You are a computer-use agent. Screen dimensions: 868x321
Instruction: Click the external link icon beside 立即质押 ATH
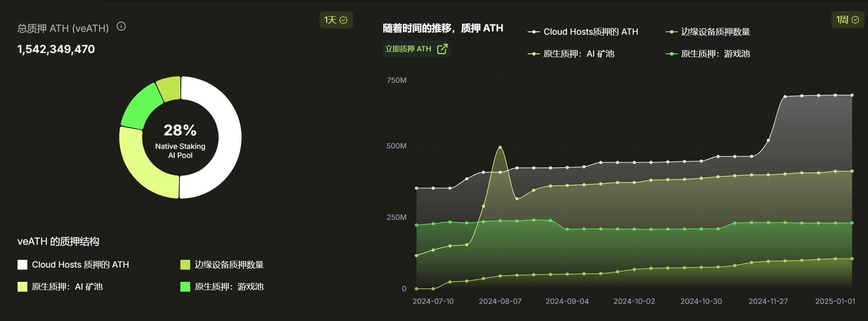click(442, 49)
